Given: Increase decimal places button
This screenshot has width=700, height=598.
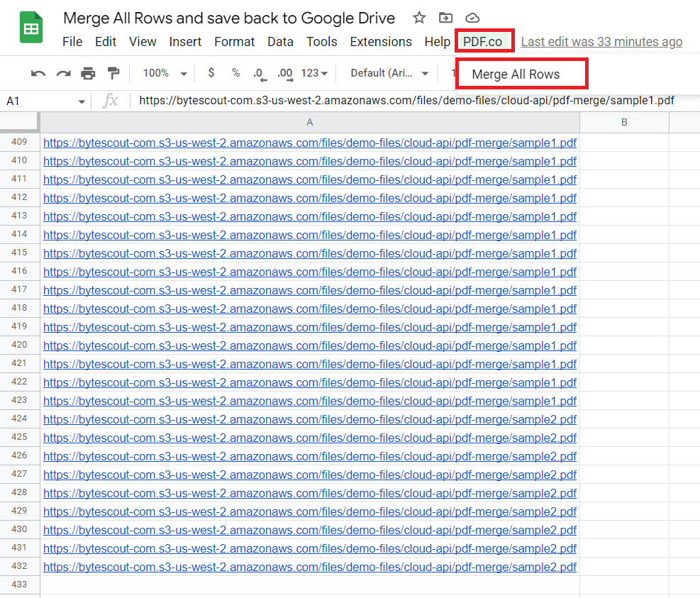Looking at the screenshot, I should (x=284, y=73).
